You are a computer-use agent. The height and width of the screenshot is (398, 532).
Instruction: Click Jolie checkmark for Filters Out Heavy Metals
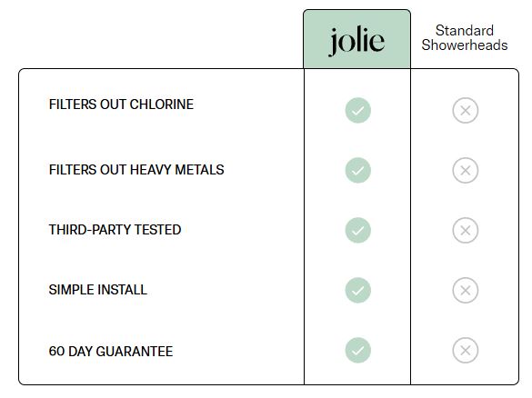[x=357, y=170]
